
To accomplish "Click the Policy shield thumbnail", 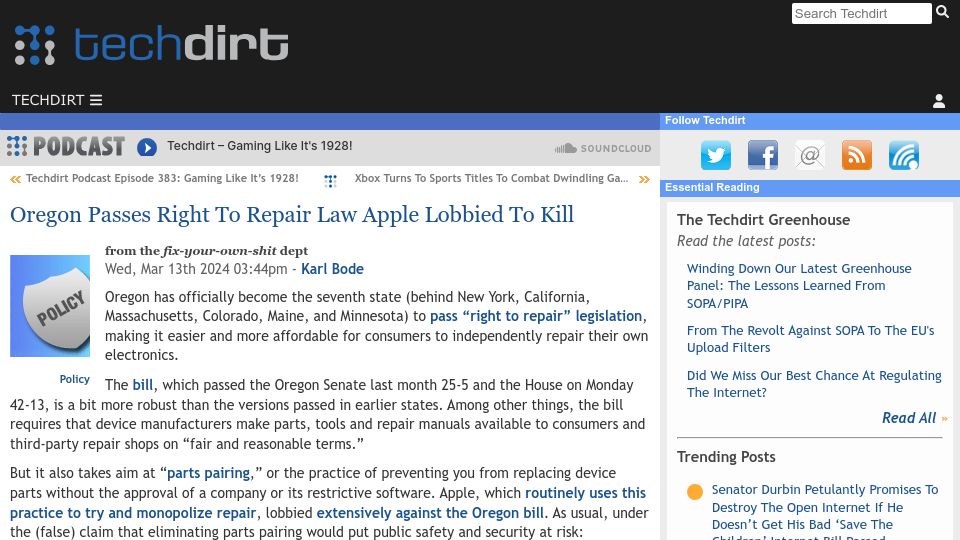I will pyautogui.click(x=50, y=306).
